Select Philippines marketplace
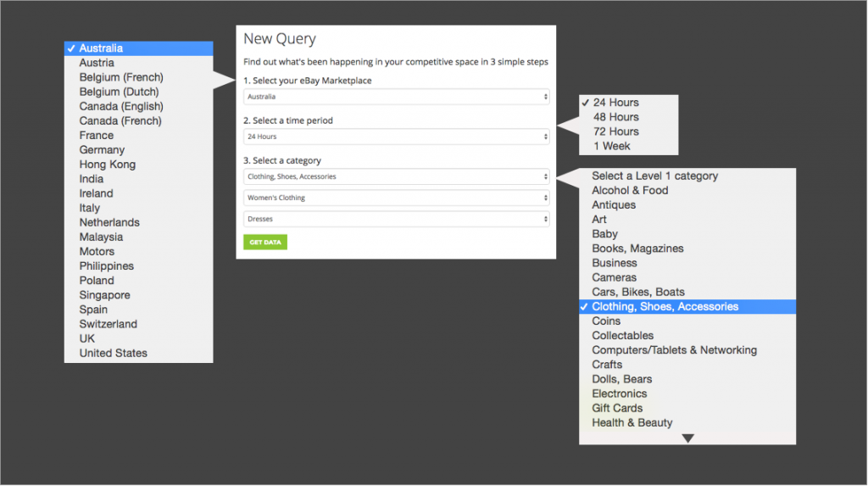This screenshot has width=868, height=486. coord(138,266)
